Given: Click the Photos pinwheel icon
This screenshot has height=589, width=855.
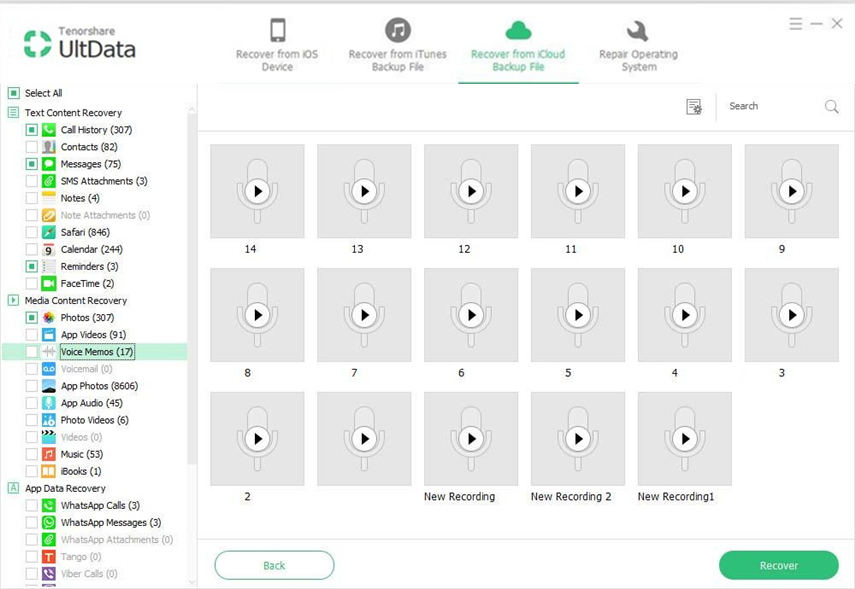Looking at the screenshot, I should point(48,318).
